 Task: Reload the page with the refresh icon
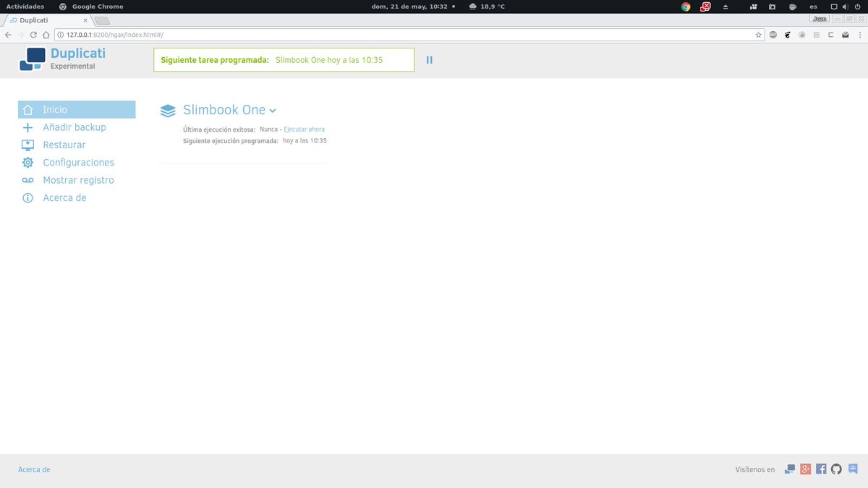33,35
